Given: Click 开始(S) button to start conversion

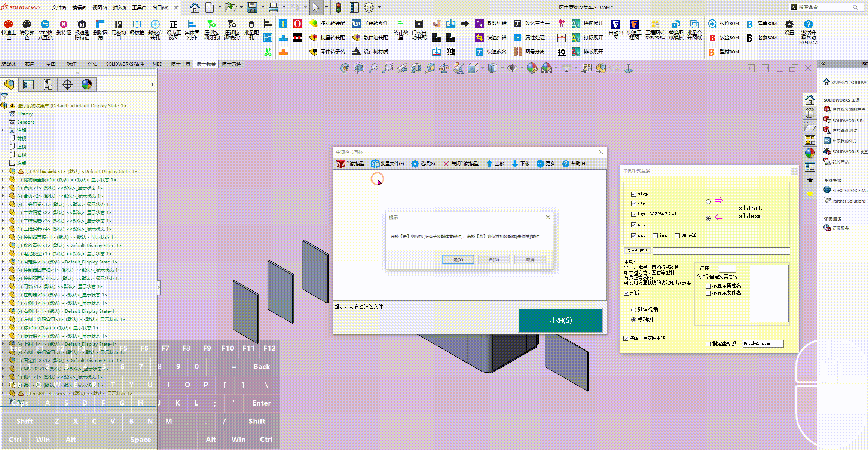Looking at the screenshot, I should [560, 320].
